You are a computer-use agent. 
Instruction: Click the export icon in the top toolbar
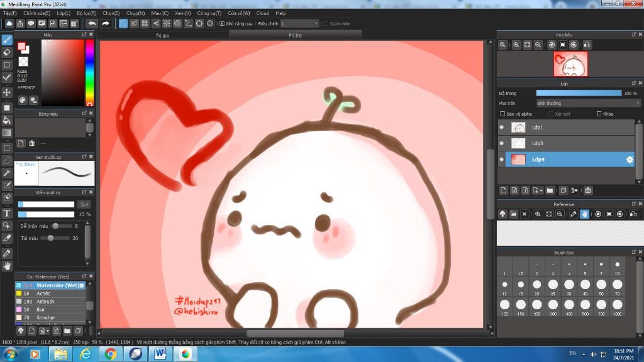tap(20, 24)
